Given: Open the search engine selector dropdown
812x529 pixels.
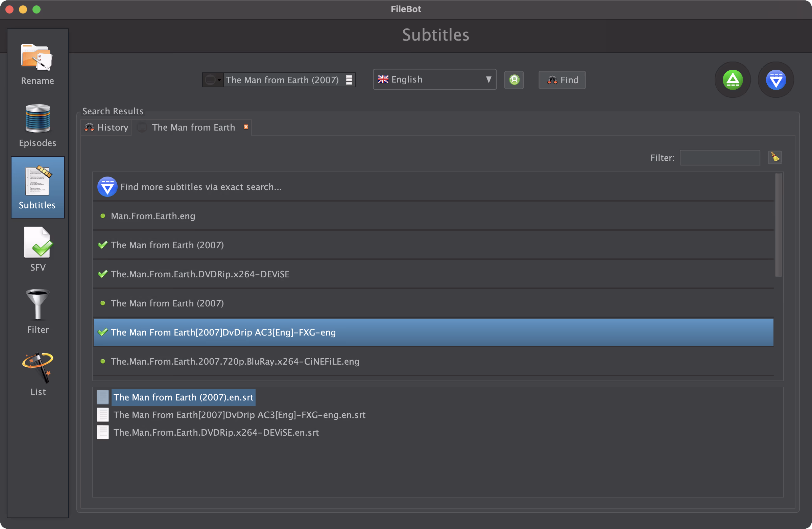Looking at the screenshot, I should coord(213,80).
